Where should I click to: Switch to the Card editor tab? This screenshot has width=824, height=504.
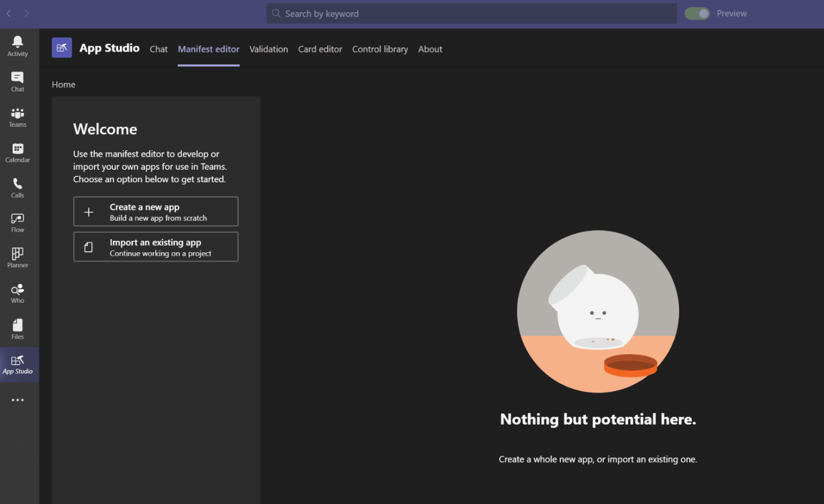tap(320, 49)
